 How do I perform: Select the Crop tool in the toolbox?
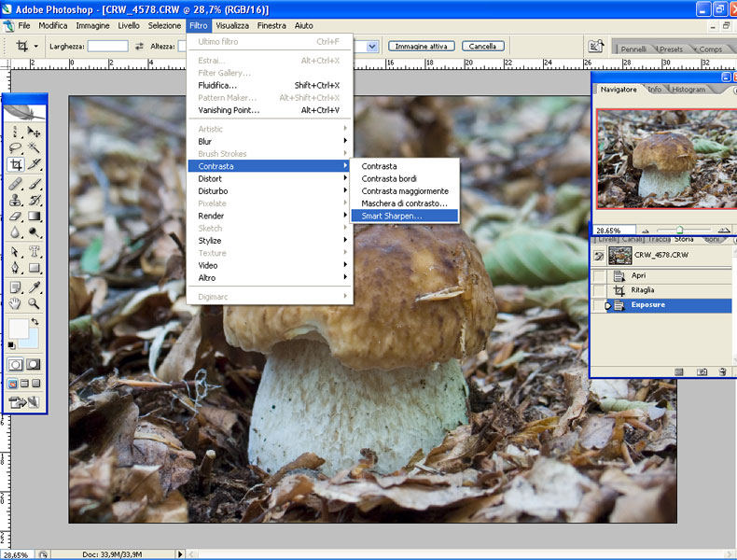pos(16,164)
